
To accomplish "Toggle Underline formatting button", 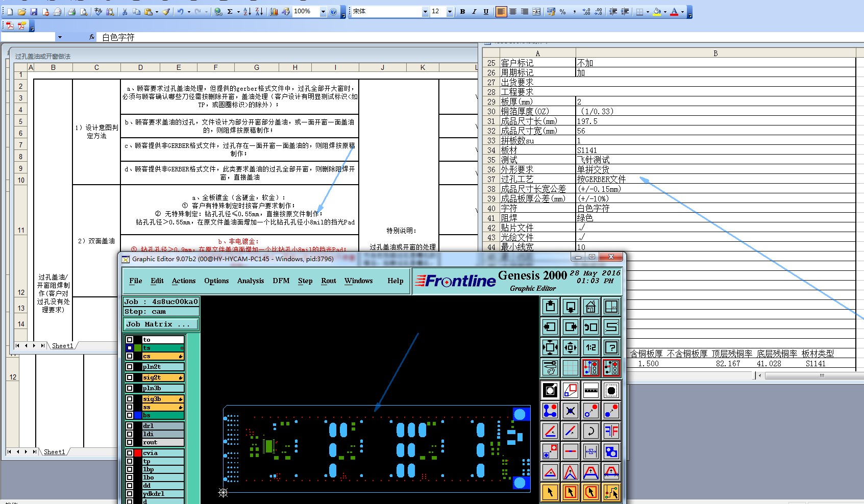I will click(486, 12).
